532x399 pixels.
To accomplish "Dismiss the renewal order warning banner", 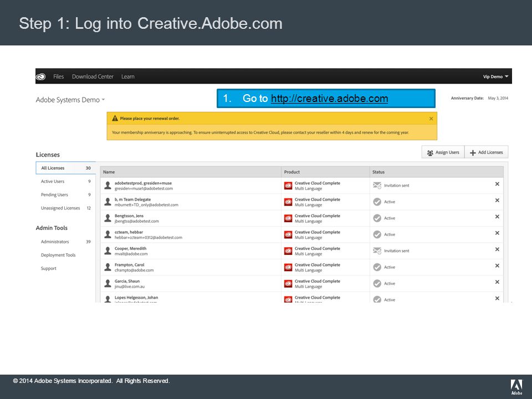I will pyautogui.click(x=431, y=119).
